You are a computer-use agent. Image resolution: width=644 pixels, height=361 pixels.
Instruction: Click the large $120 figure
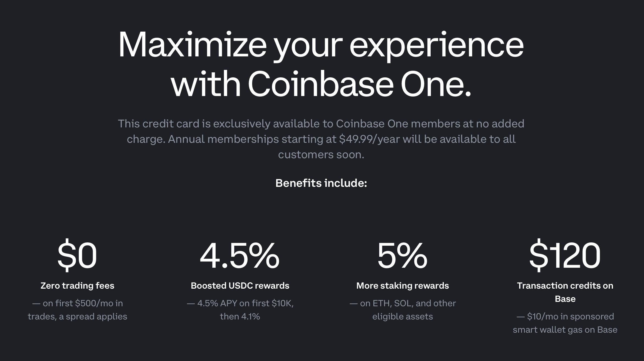pyautogui.click(x=565, y=256)
